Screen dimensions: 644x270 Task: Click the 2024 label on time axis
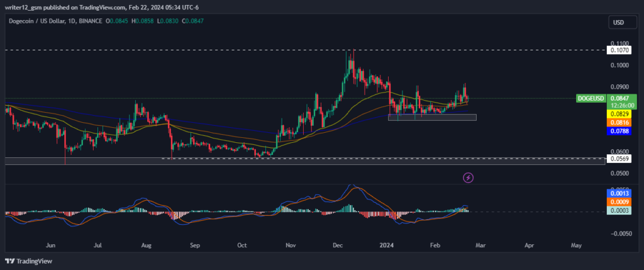[387, 245]
